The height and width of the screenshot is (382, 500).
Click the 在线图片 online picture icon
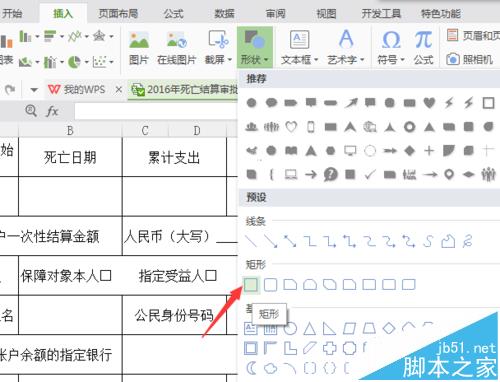[176, 40]
